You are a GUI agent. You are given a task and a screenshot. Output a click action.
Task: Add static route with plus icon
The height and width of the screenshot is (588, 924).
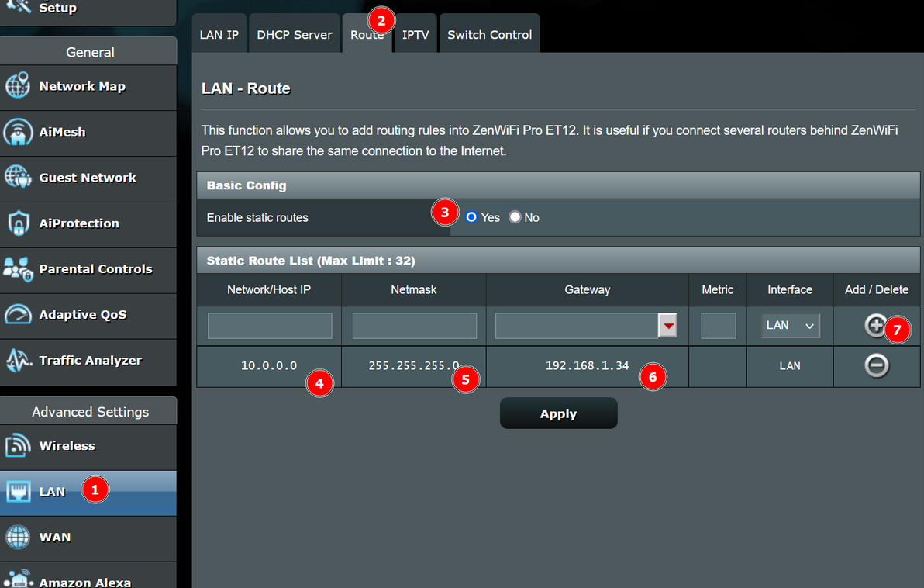coord(875,326)
